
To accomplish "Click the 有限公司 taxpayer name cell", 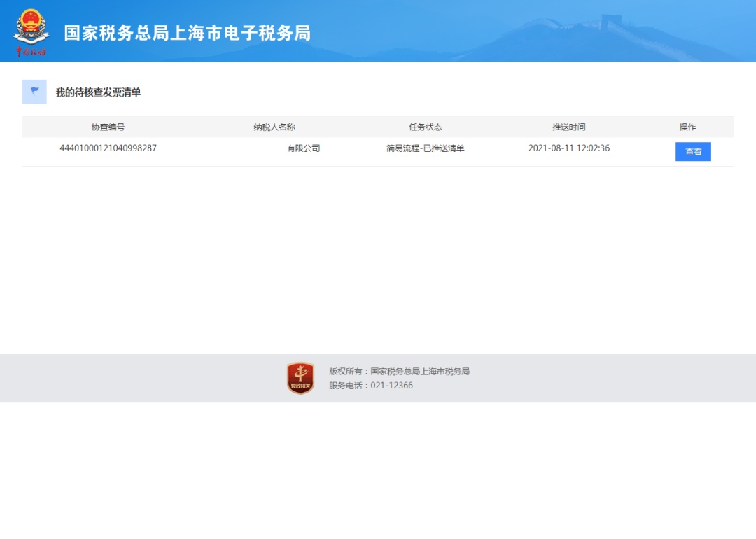I will (304, 148).
